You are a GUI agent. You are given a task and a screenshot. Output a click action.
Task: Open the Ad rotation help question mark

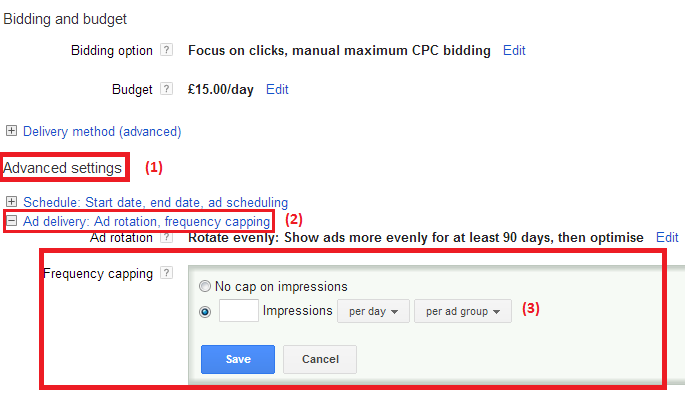[166, 237]
